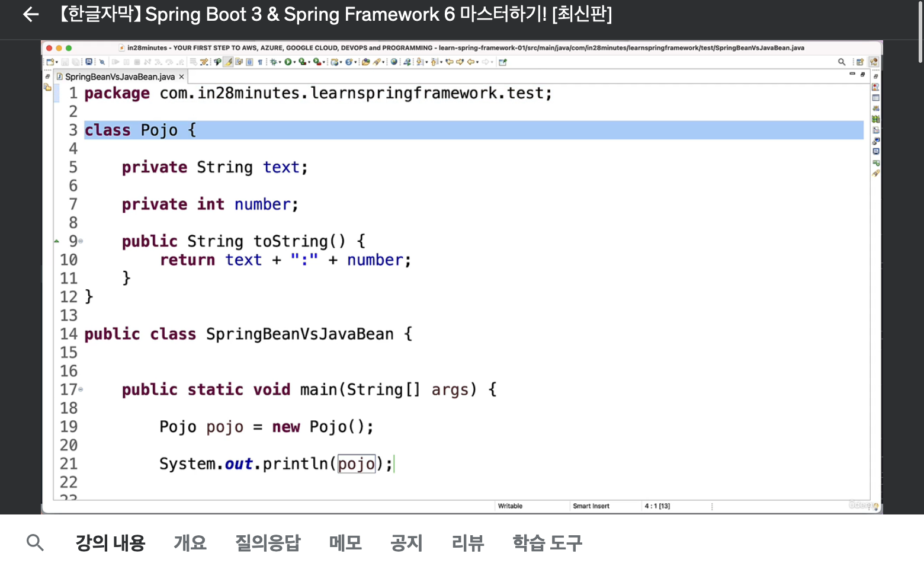924x569 pixels.
Task: Click the Save All icon in toolbar
Action: (x=76, y=62)
